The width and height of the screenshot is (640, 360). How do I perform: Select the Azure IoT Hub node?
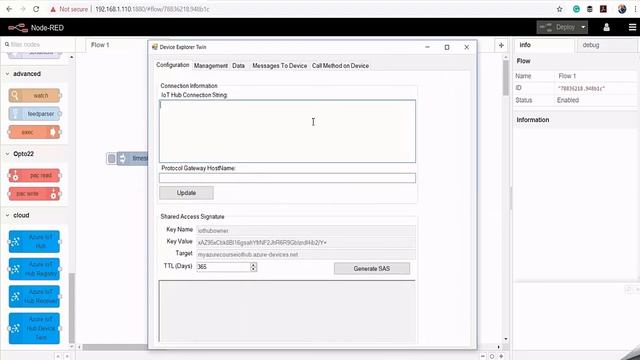point(34,242)
